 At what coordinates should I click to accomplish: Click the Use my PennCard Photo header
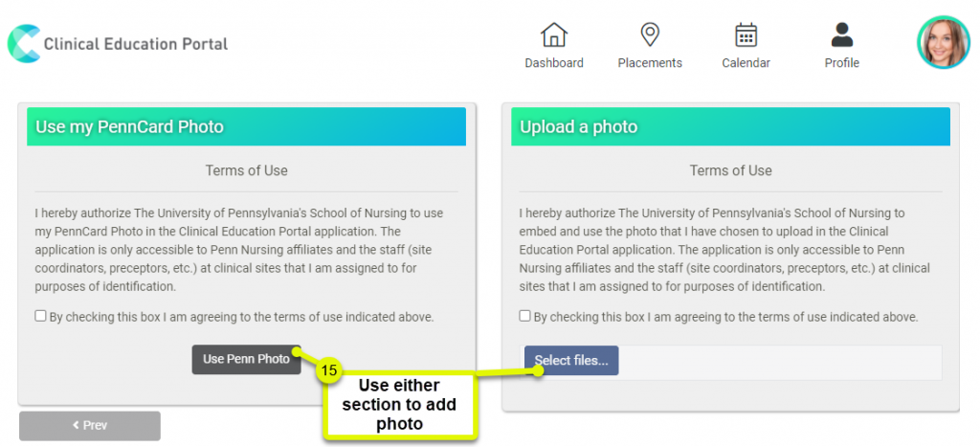pyautogui.click(x=246, y=126)
